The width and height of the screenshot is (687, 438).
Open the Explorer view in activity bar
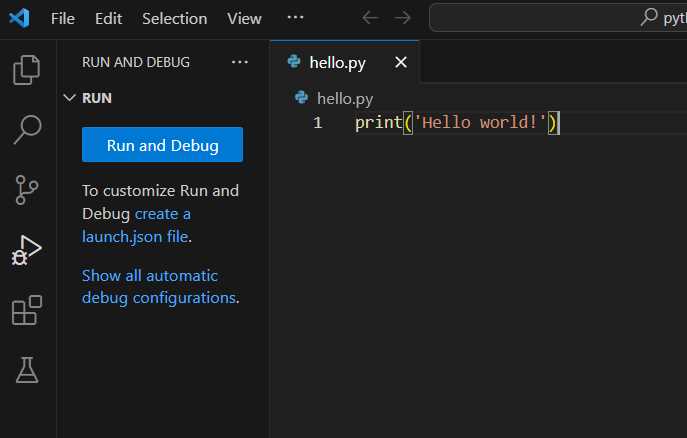coord(27,70)
